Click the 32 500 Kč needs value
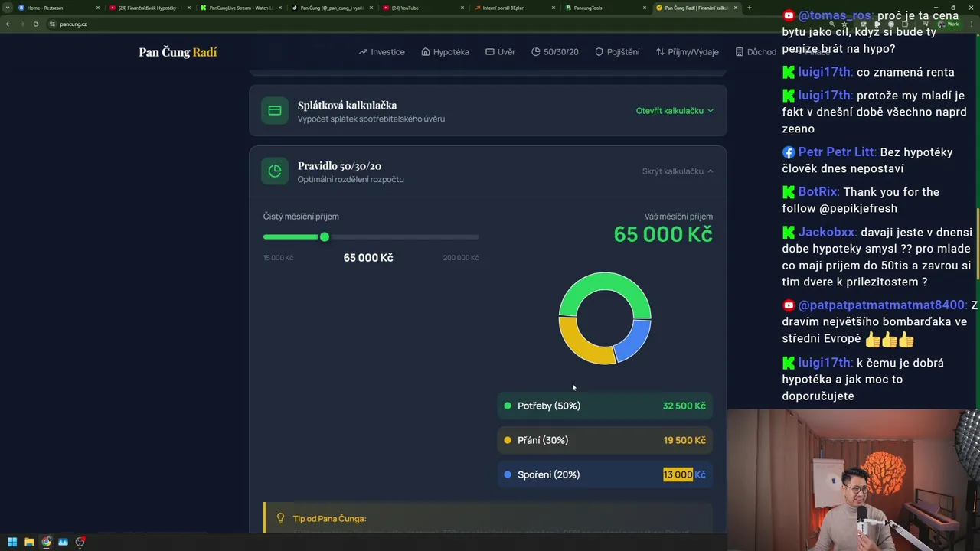 coord(684,406)
